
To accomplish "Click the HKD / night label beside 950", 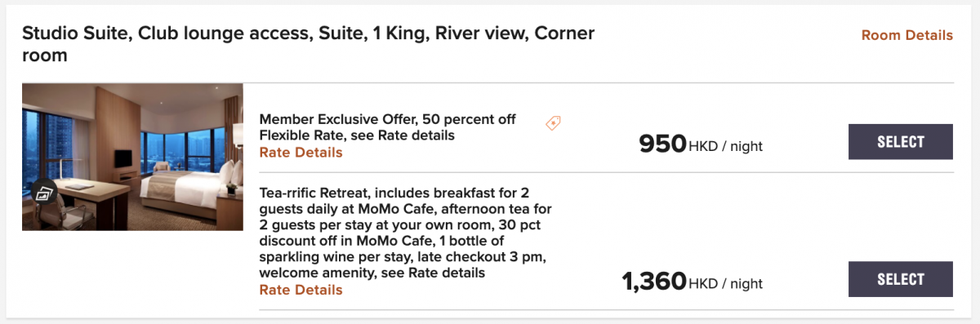I will click(726, 147).
